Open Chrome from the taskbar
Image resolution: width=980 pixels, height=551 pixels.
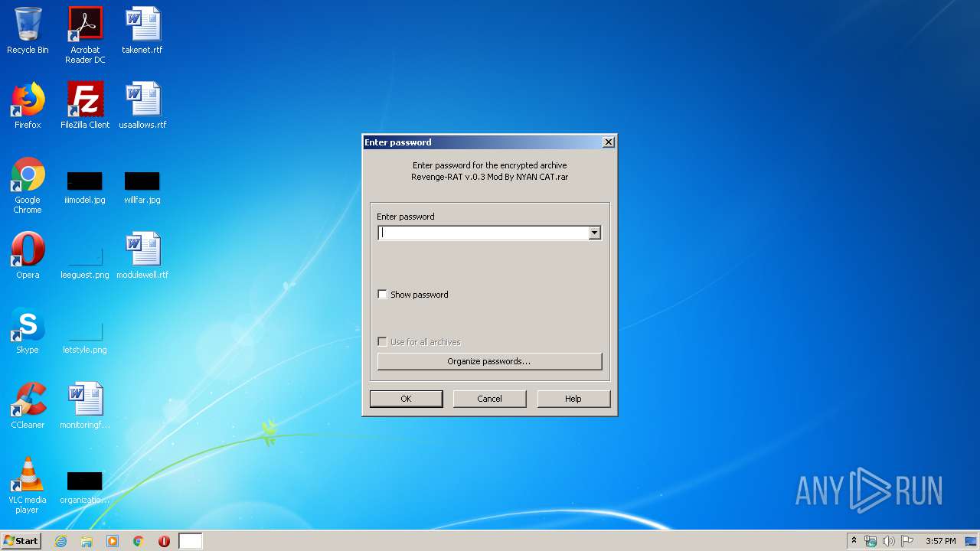pos(139,541)
